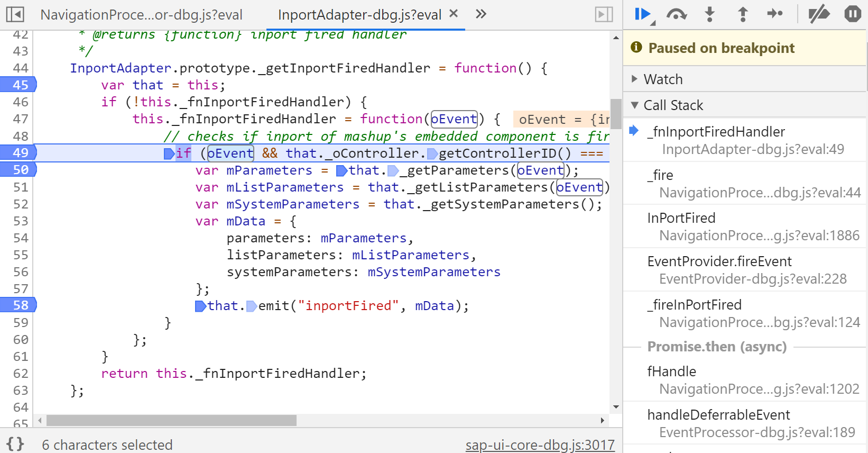Switch to NavigationProce...or-dbg.js tab
Screen dimensions: 868x453
[141, 15]
